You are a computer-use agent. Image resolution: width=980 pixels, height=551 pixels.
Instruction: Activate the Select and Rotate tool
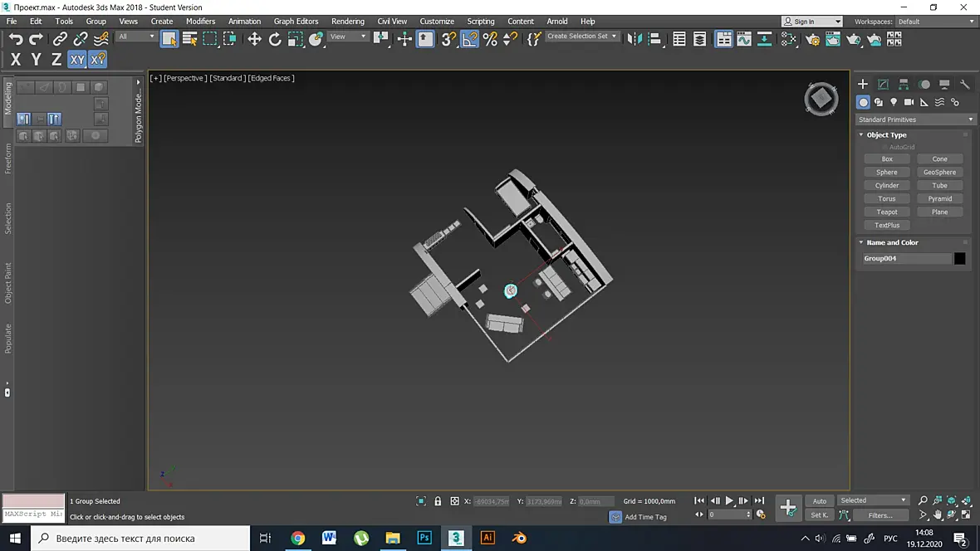275,39
